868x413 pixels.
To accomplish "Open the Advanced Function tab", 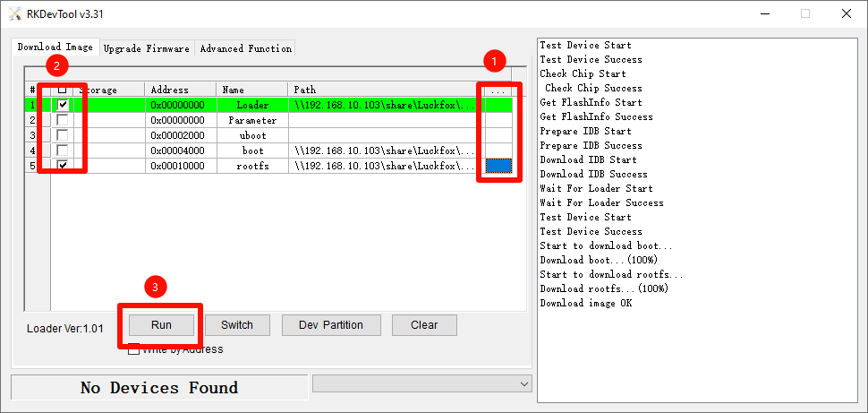I will click(x=245, y=48).
